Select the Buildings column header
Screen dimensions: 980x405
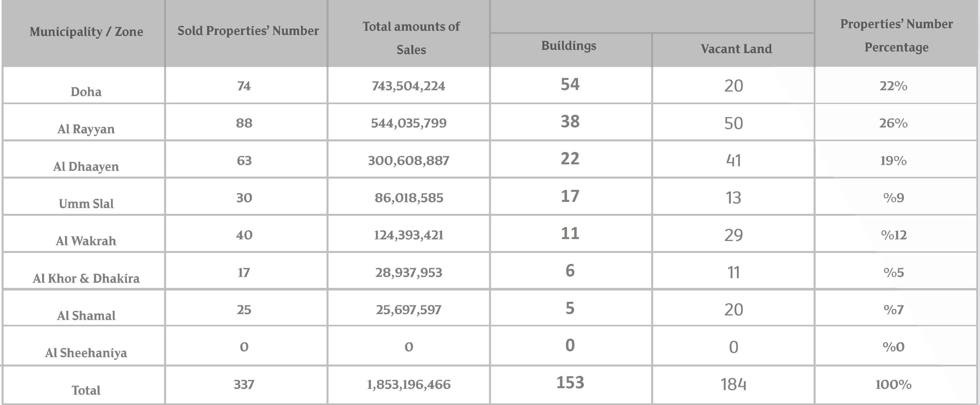(568, 46)
